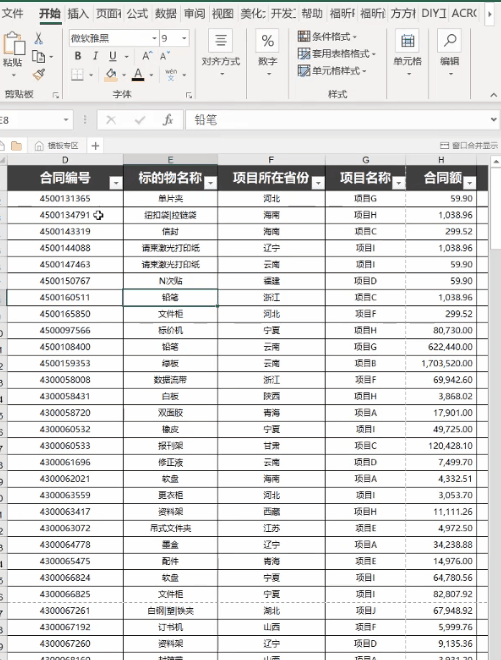Viewport: 501px width, 660px height.
Task: Click the 窗口合并显示 button
Action: tap(469, 146)
